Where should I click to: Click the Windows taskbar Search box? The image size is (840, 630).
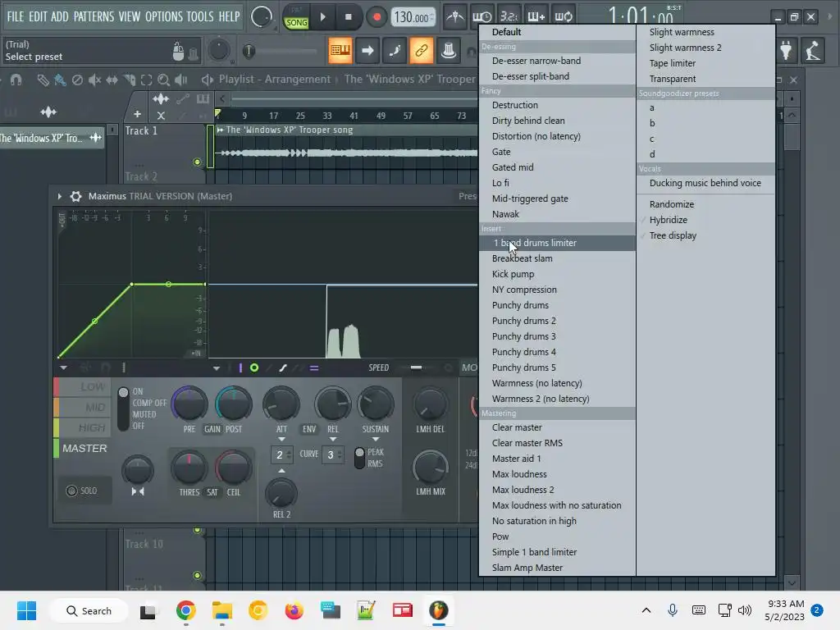pos(89,610)
